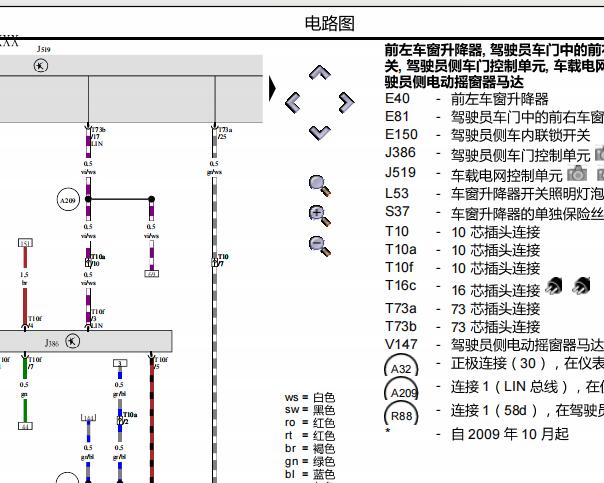Screen dimensions: 604x483
Task: Click the bl = 蓝色 color code entry
Action: [x=310, y=474]
